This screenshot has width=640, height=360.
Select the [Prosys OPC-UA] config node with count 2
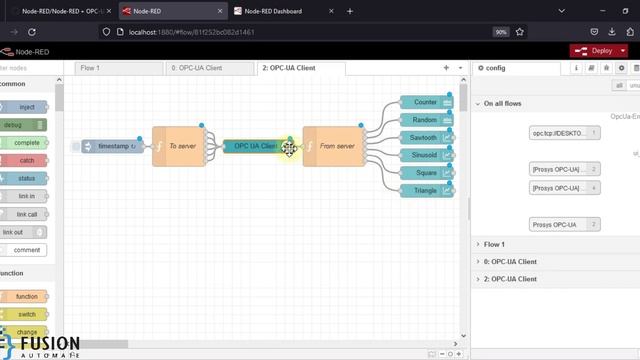tap(564, 169)
